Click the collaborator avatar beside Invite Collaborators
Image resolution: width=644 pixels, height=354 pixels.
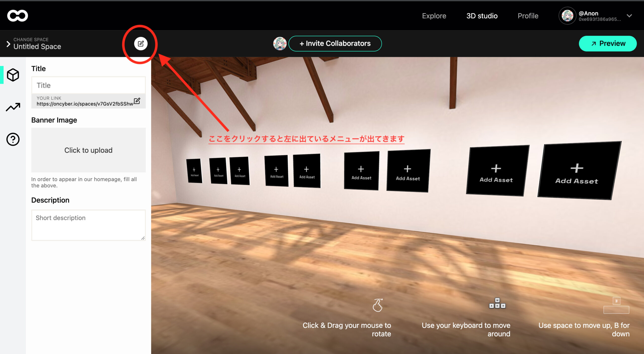(x=280, y=44)
